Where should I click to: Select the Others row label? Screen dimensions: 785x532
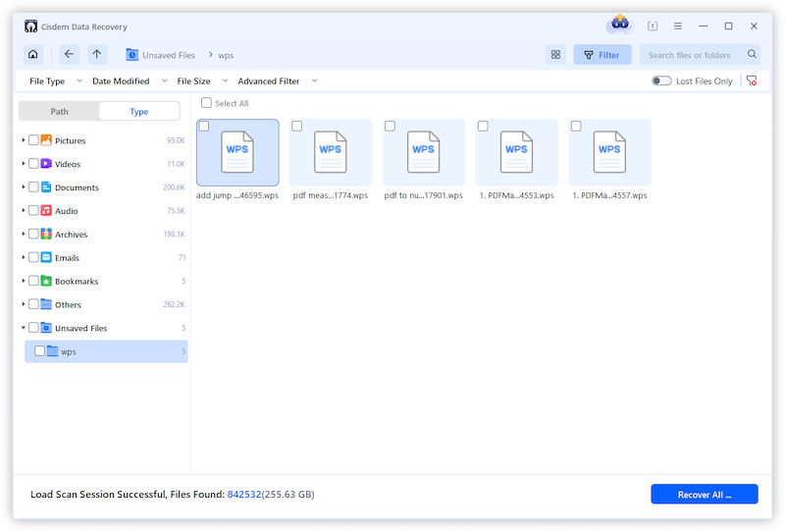click(x=68, y=304)
